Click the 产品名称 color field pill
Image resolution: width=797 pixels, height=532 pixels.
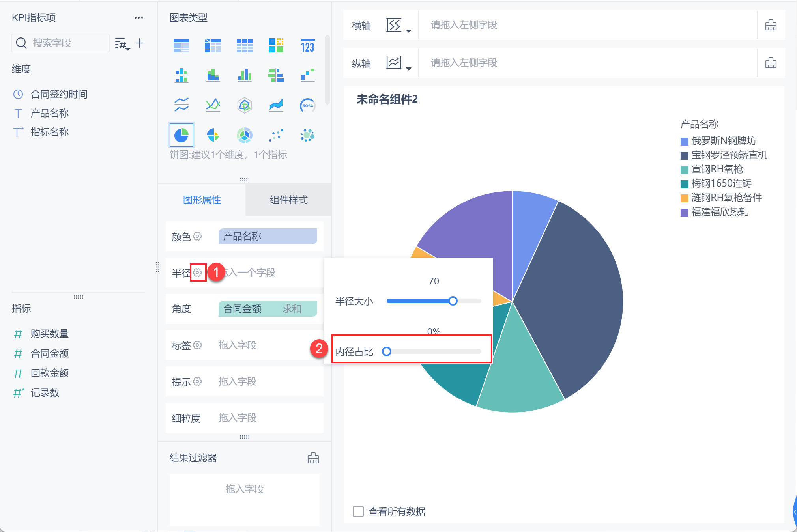coord(268,236)
